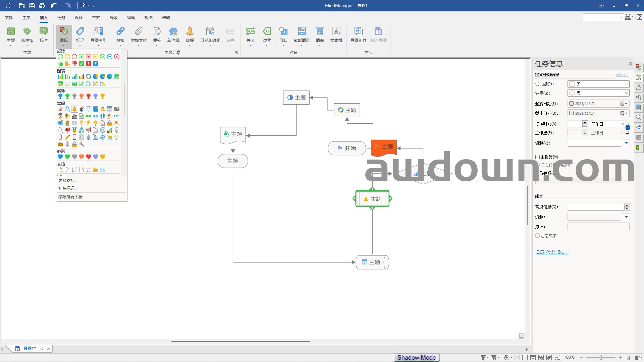The height and width of the screenshot is (362, 644).
Task: Open the 智能图形 smart shapes tool
Action: point(302,32)
